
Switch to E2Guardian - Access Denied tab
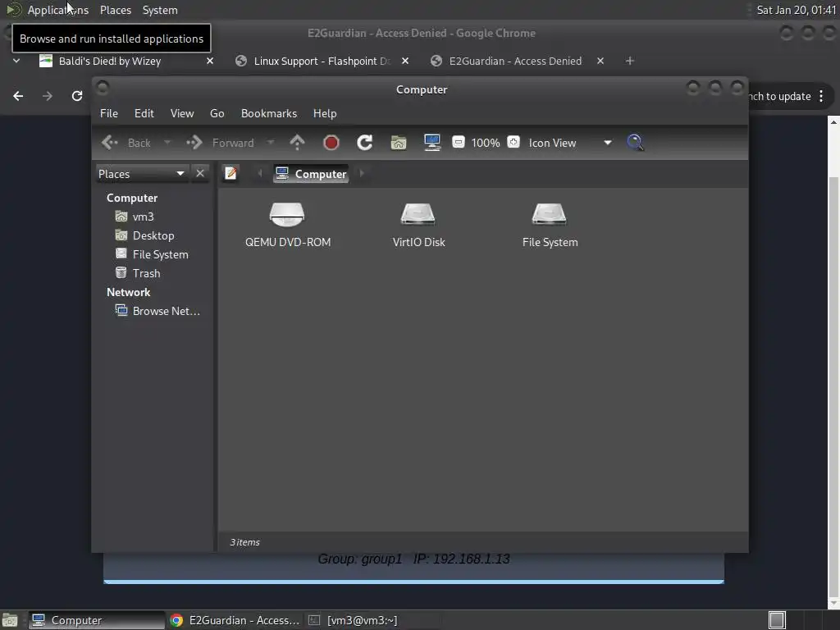[517, 61]
